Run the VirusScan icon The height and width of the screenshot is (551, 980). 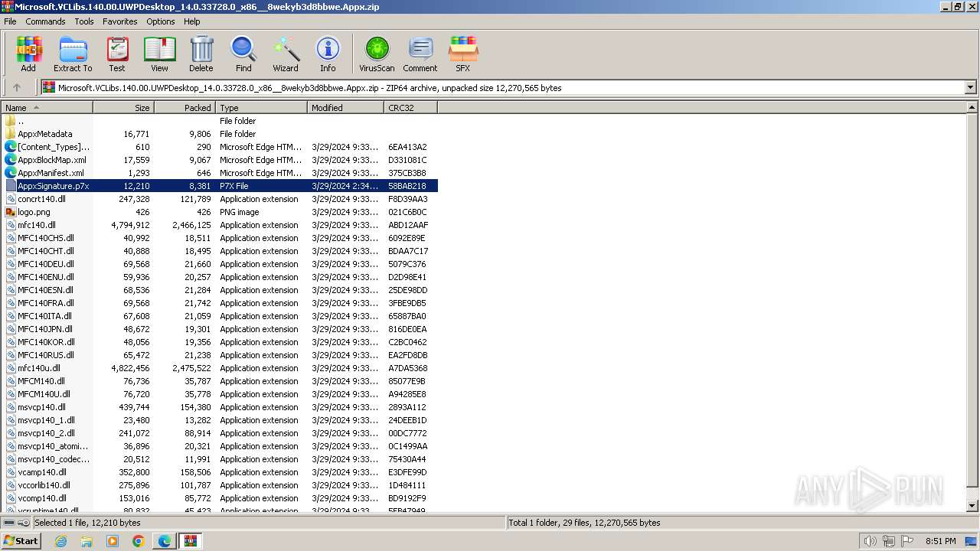click(x=377, y=54)
